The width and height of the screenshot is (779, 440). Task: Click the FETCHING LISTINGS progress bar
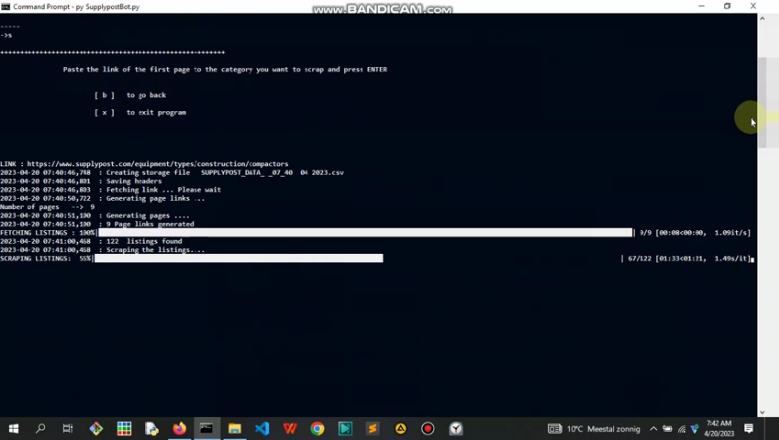pyautogui.click(x=365, y=232)
